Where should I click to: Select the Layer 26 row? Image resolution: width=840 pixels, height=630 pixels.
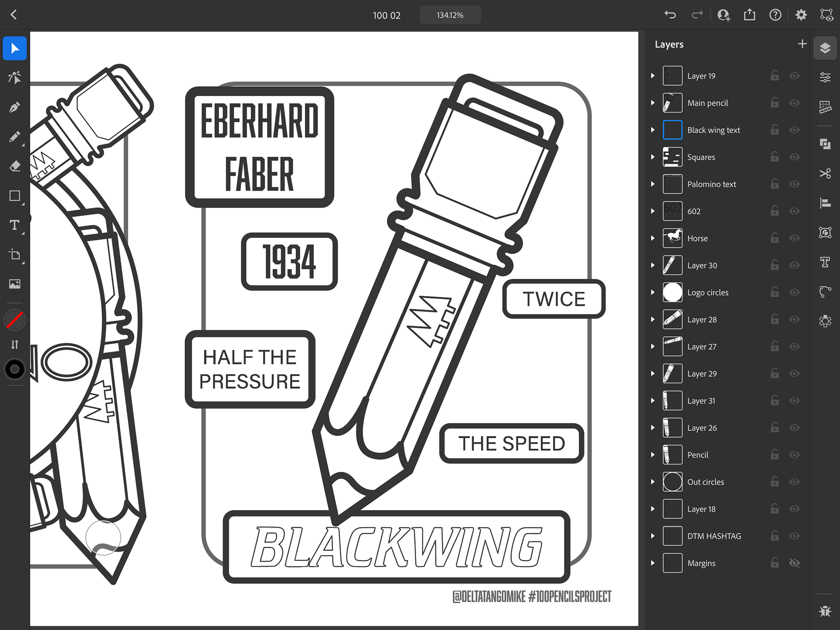pos(727,428)
